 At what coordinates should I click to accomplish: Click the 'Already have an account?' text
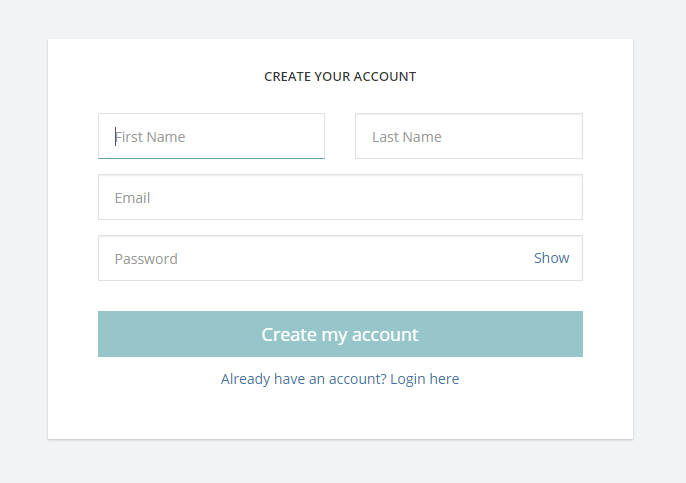click(303, 379)
